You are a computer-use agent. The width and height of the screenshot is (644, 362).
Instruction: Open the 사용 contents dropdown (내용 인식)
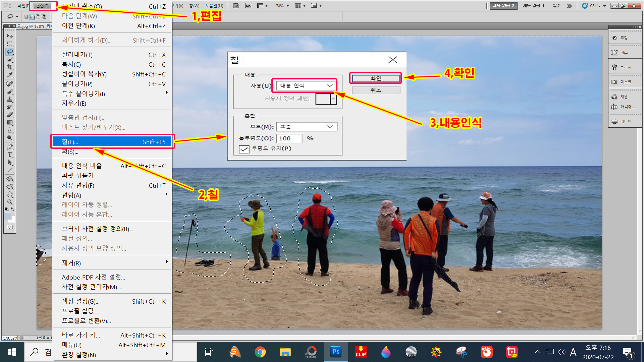point(306,86)
